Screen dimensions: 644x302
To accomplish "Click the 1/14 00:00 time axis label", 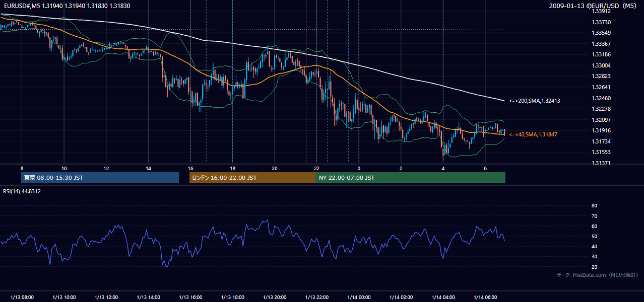I will 359,297.
